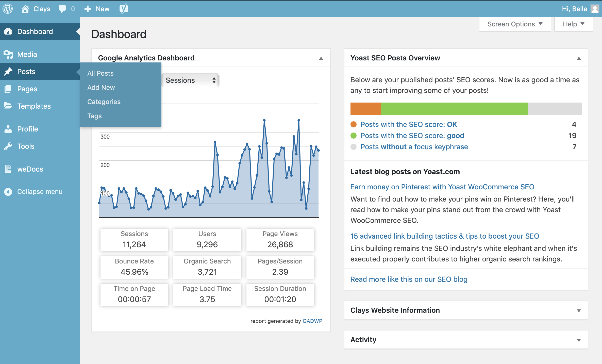Screen dimensions: 602x364
Task: Open Earn money on Pinterest article
Action: (x=442, y=187)
